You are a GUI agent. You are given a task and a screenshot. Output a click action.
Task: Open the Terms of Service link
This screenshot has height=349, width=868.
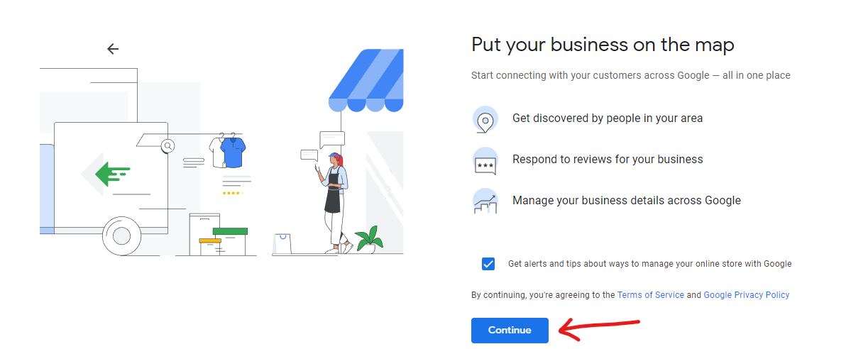(651, 295)
